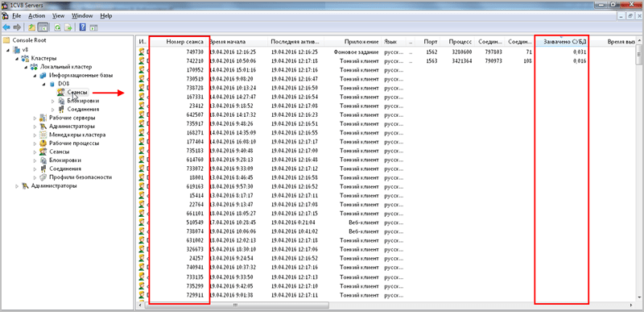Viewport: 644px width, 312px height.
Task: Click the v8 server icon in tree
Action: pyautogui.click(x=17, y=50)
